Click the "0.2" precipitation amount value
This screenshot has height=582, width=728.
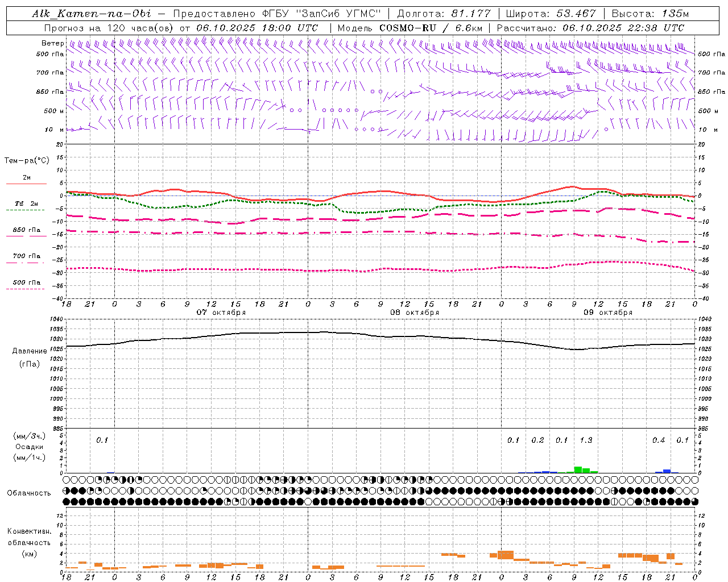click(x=537, y=440)
